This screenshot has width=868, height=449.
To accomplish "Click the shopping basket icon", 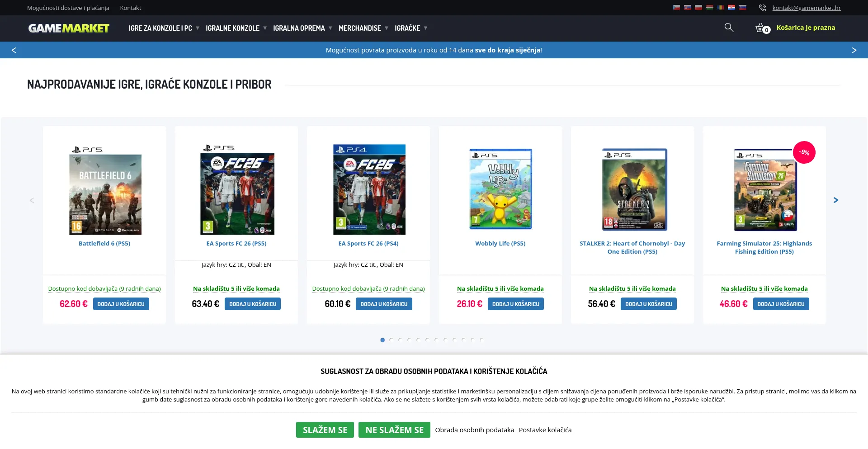I will (760, 28).
